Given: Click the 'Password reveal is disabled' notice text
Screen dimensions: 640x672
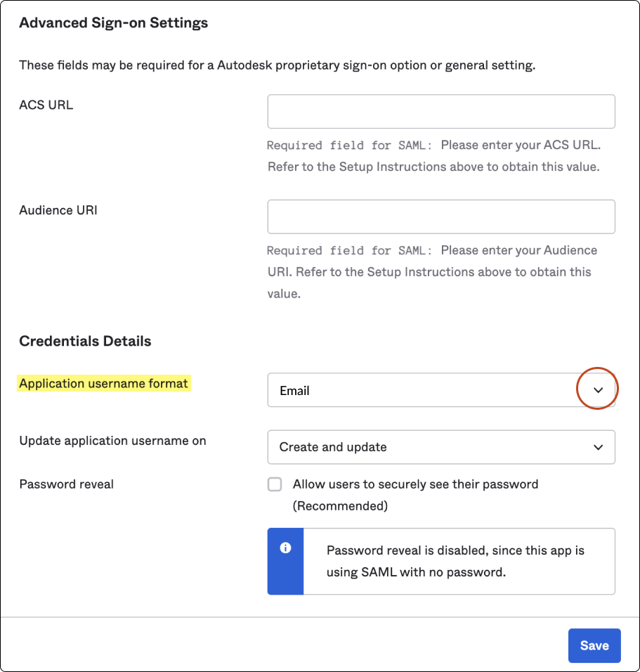Looking at the screenshot, I should (x=455, y=561).
